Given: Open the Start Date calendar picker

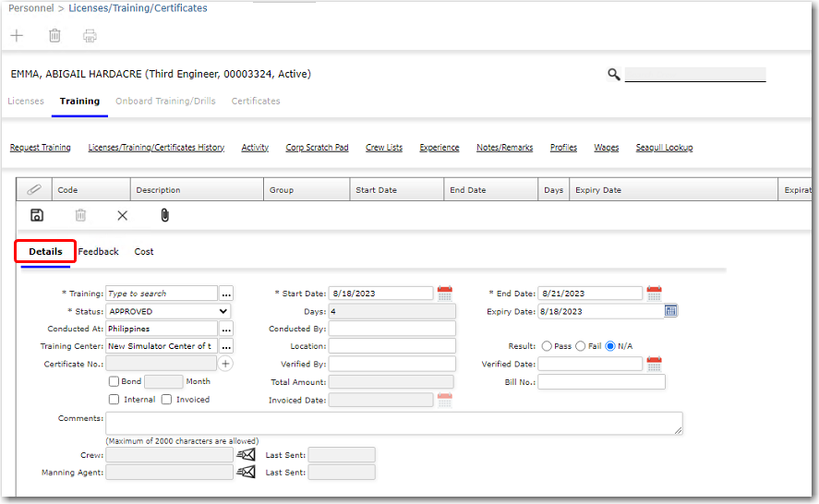Looking at the screenshot, I should pyautogui.click(x=444, y=293).
